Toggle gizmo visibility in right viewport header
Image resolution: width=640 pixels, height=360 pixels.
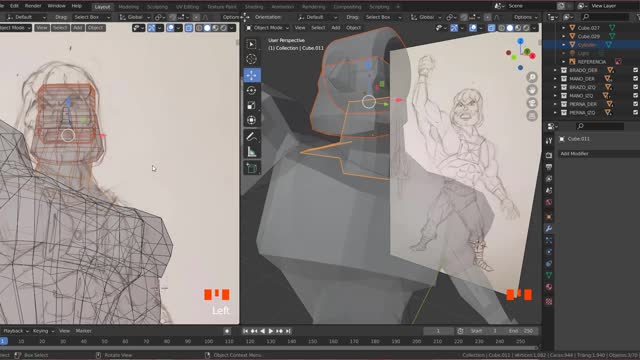(x=454, y=28)
